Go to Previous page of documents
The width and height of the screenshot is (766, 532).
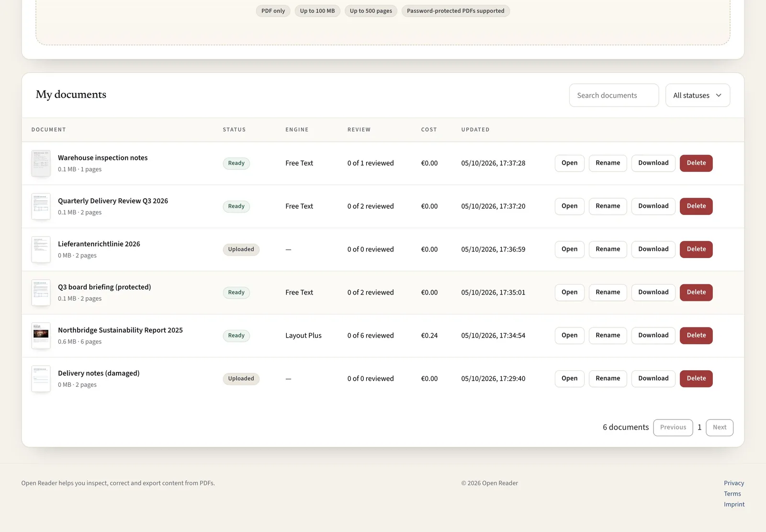point(673,427)
